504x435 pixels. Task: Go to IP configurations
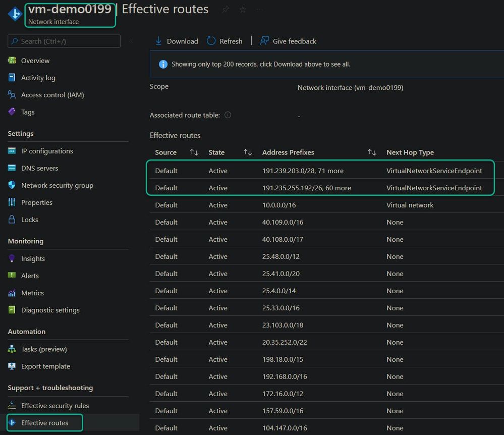pyautogui.click(x=47, y=151)
